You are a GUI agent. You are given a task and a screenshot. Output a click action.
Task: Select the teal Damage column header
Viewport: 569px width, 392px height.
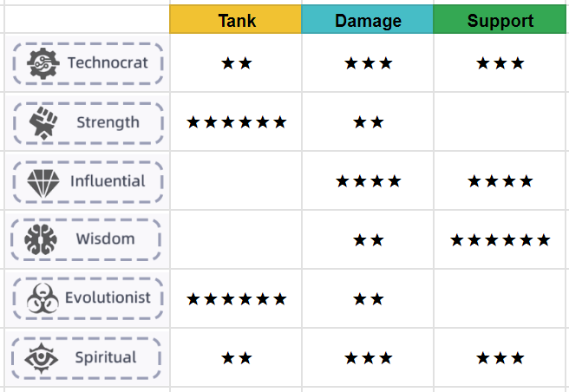(367, 19)
